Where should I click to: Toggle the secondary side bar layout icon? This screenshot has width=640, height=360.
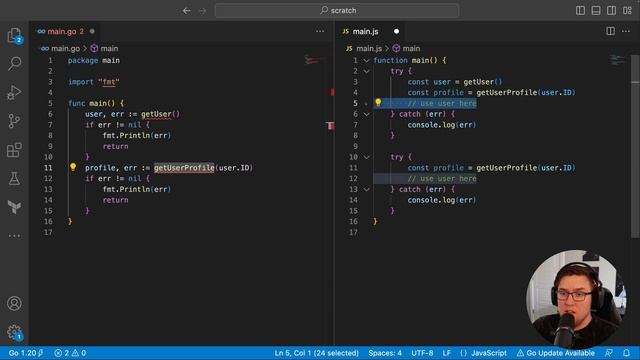pos(611,11)
